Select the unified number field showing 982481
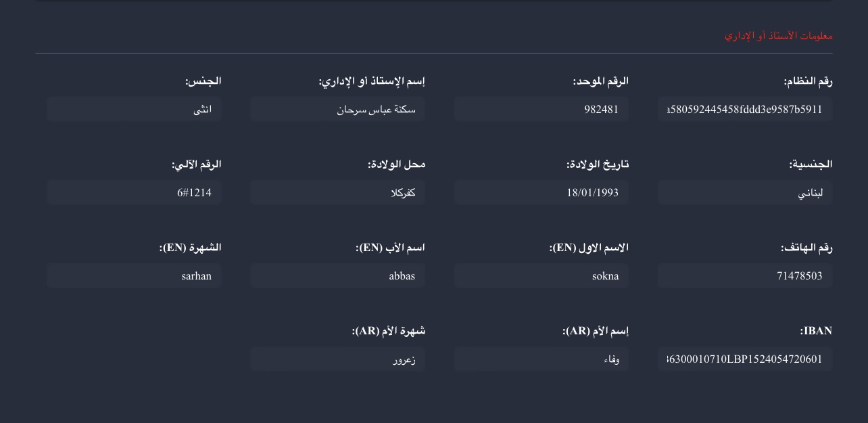The image size is (868, 423). [x=541, y=109]
